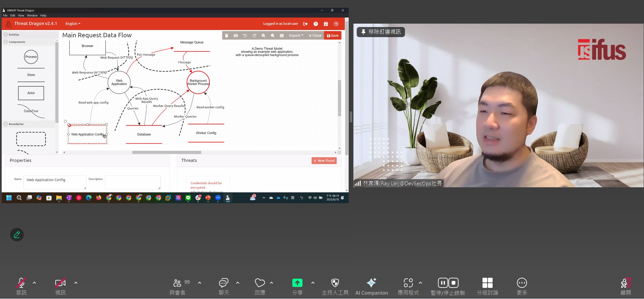Open the View menu
Screen dimensions: 644x299
click(x=21, y=16)
